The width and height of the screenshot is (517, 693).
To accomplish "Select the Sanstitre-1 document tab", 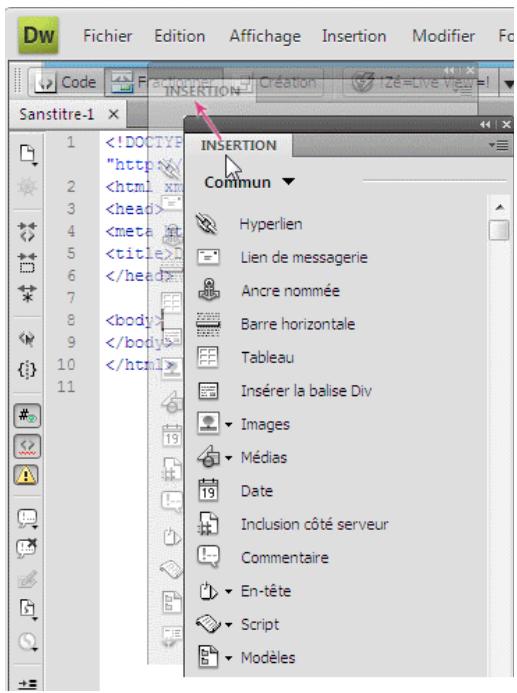I will (57, 114).
